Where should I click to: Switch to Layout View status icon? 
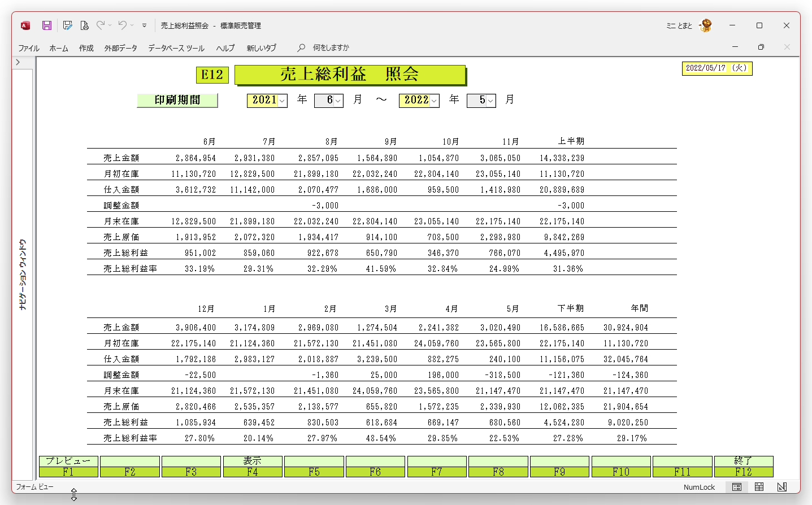click(759, 487)
